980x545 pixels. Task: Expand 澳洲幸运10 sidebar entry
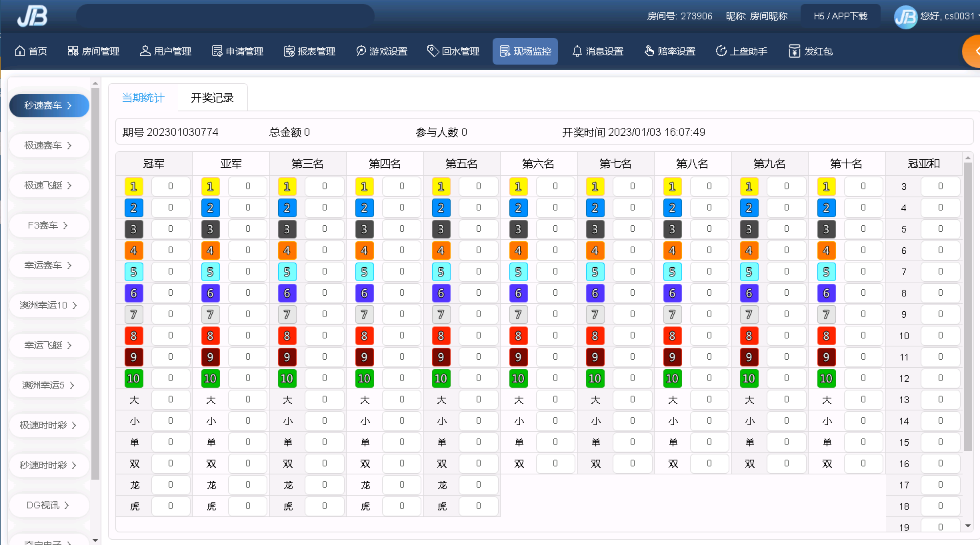[x=49, y=305]
